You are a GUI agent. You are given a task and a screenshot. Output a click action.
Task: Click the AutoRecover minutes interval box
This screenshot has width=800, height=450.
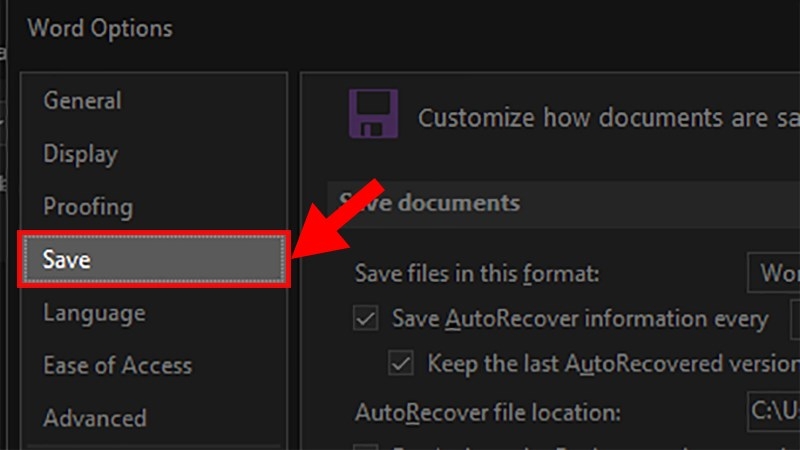pos(795,319)
